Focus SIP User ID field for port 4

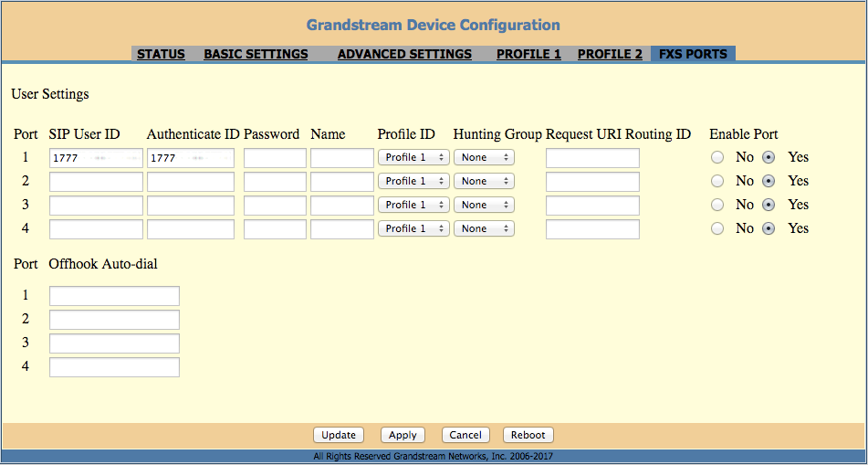(x=97, y=229)
